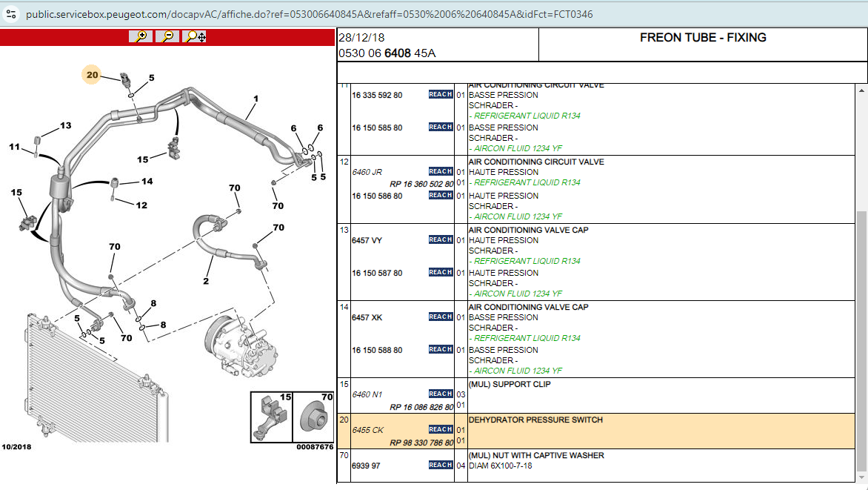Viewport: 868px width, 490px height.
Task: Click part number 16 150 588 80
Action: [377, 351]
